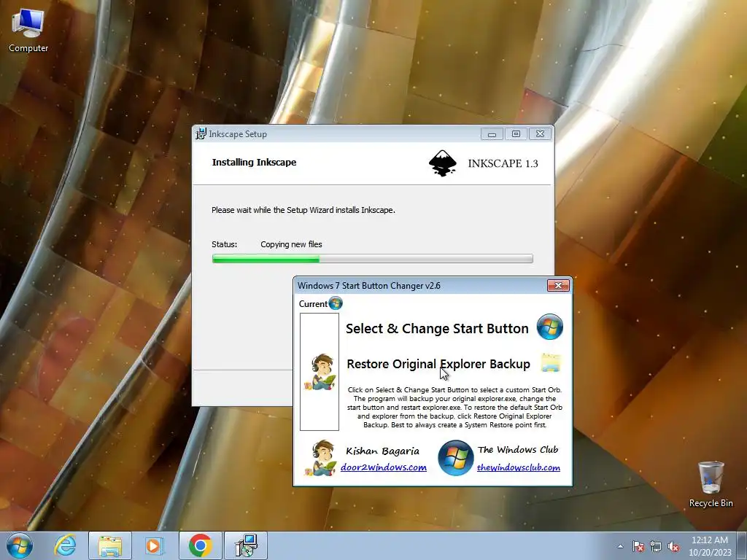Click The Windows Club logo orb
The height and width of the screenshot is (560, 747).
point(455,458)
